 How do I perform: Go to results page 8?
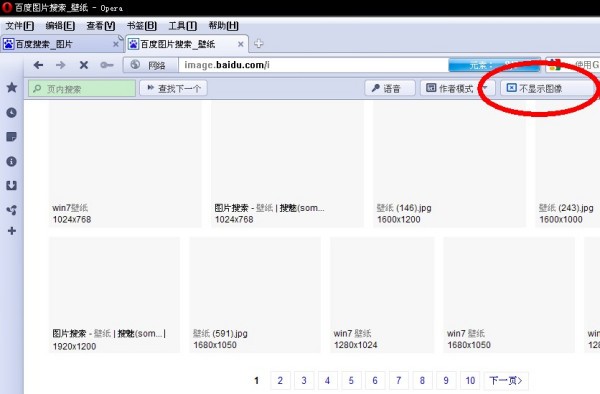(x=422, y=380)
